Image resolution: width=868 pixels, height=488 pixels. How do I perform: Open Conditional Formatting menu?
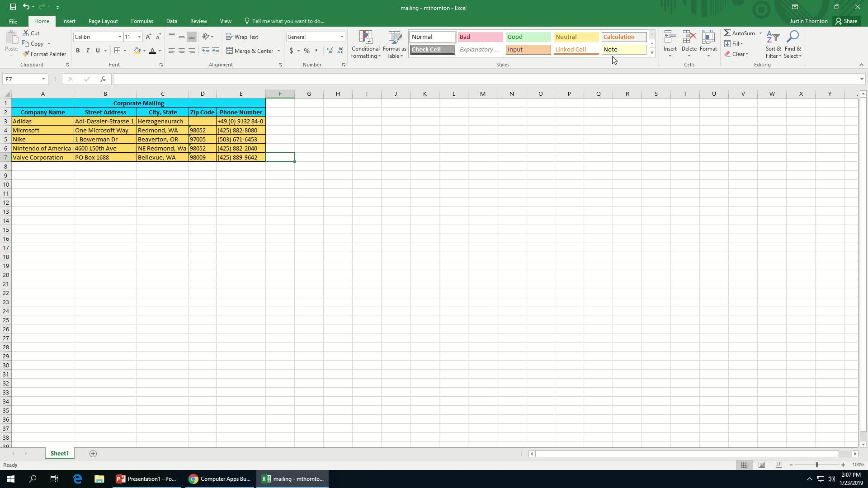(365, 44)
